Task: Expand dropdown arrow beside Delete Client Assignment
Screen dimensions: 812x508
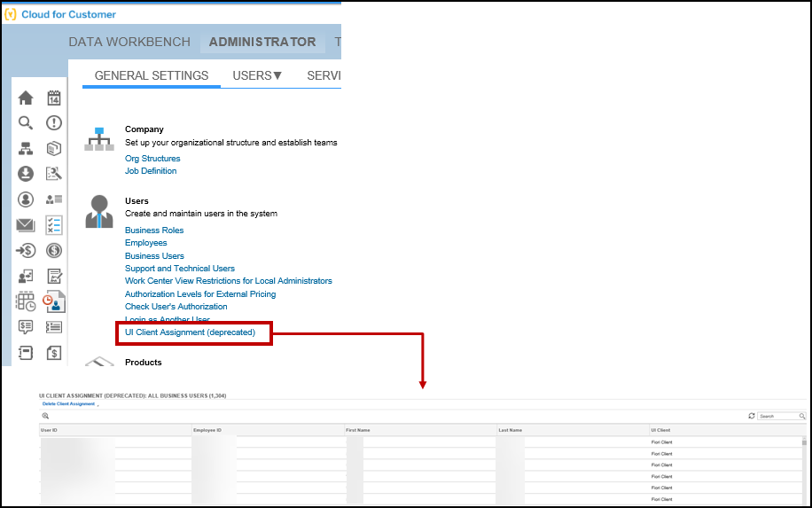Action: pos(98,405)
